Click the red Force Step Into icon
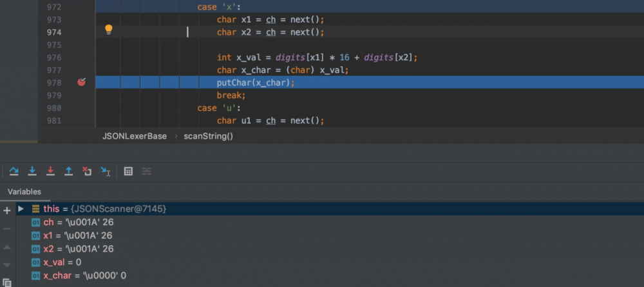This screenshot has height=287, width=644. tap(50, 171)
